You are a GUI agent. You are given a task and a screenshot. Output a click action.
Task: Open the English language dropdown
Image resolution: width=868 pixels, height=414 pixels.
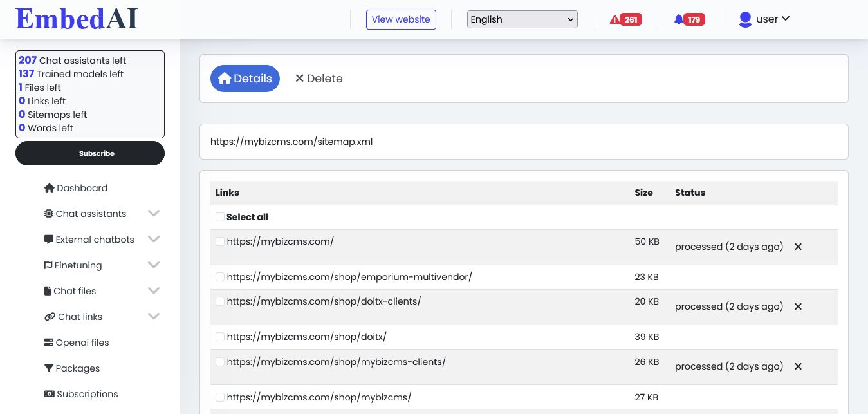(522, 19)
